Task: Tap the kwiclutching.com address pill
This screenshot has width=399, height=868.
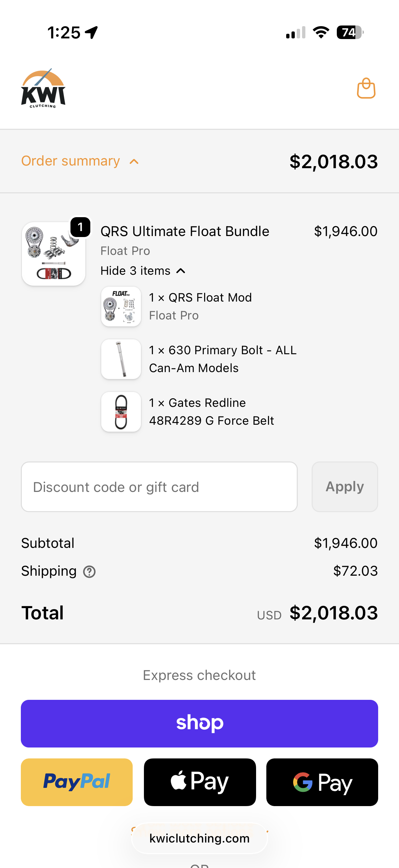Action: (199, 838)
